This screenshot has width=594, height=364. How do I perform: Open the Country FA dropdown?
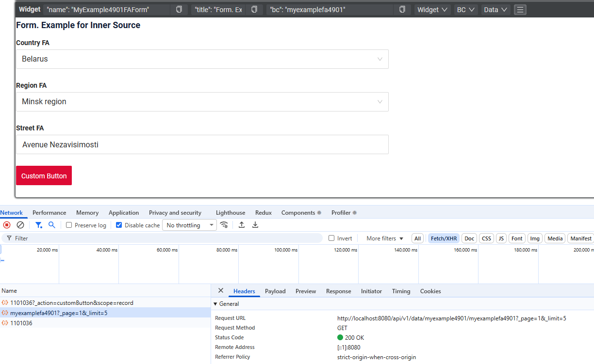click(202, 59)
